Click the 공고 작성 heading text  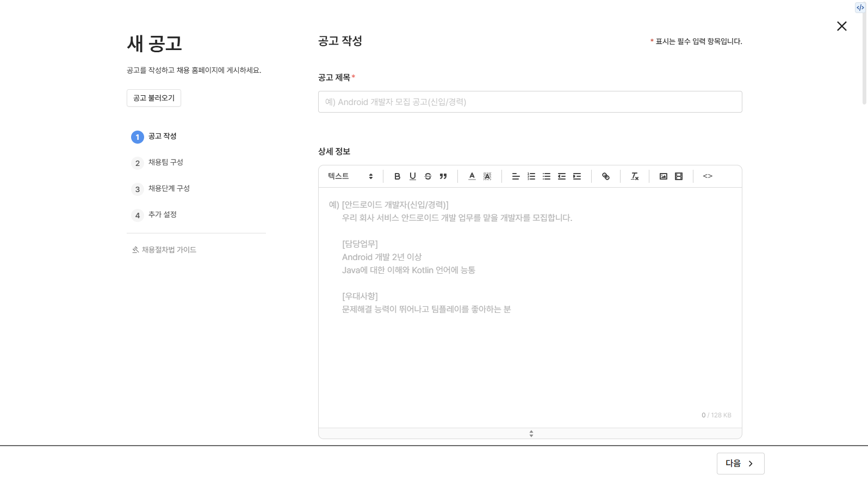(x=340, y=41)
